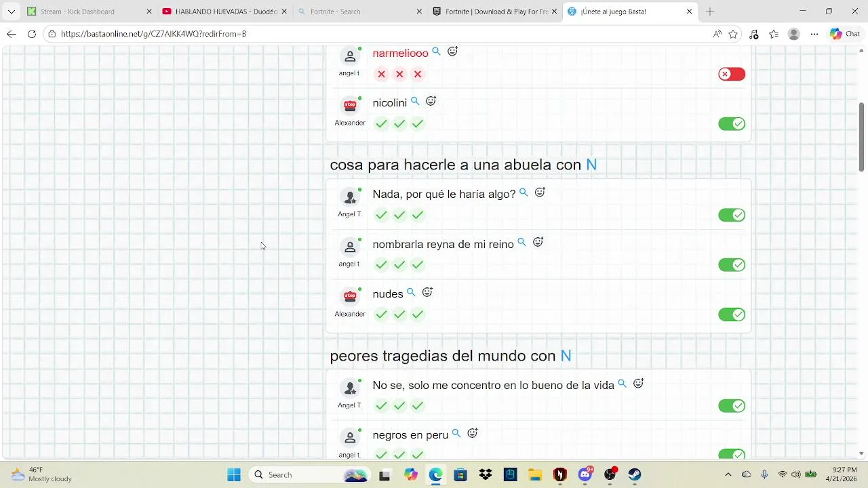React to 'No se, solo me concentro' answer
This screenshot has height=488, width=868.
(x=638, y=384)
